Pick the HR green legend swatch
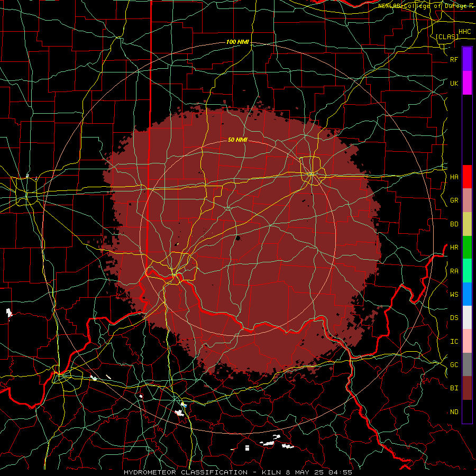Viewport: 476px width, 476px height. [467, 248]
